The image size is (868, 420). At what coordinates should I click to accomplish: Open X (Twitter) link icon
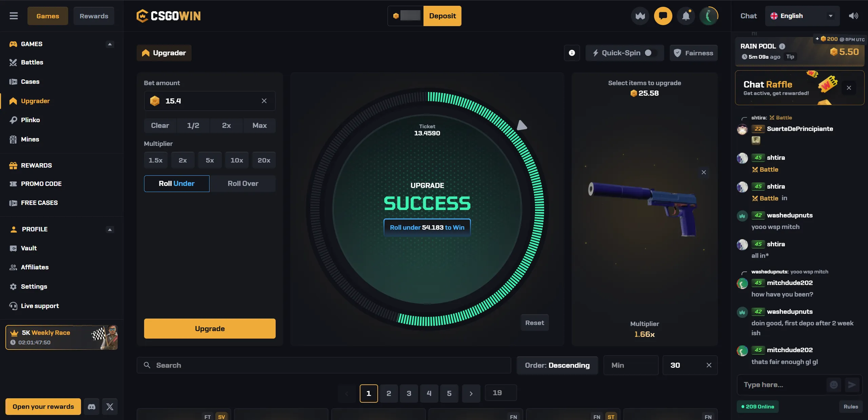(110, 406)
